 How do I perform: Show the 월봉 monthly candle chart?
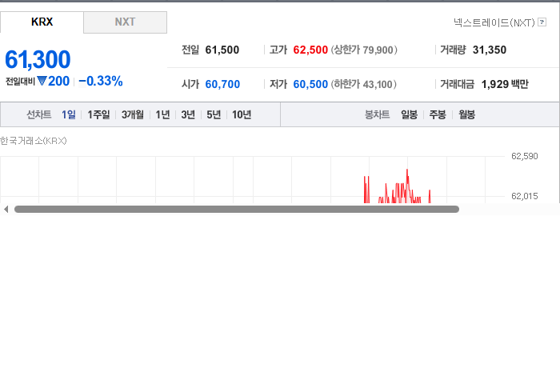[466, 114]
